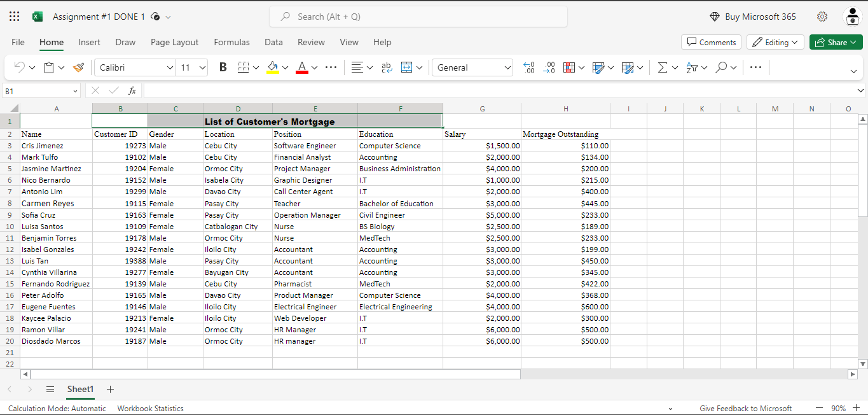The image size is (868, 415).
Task: Expand the Undo dropdown arrow
Action: coord(32,67)
